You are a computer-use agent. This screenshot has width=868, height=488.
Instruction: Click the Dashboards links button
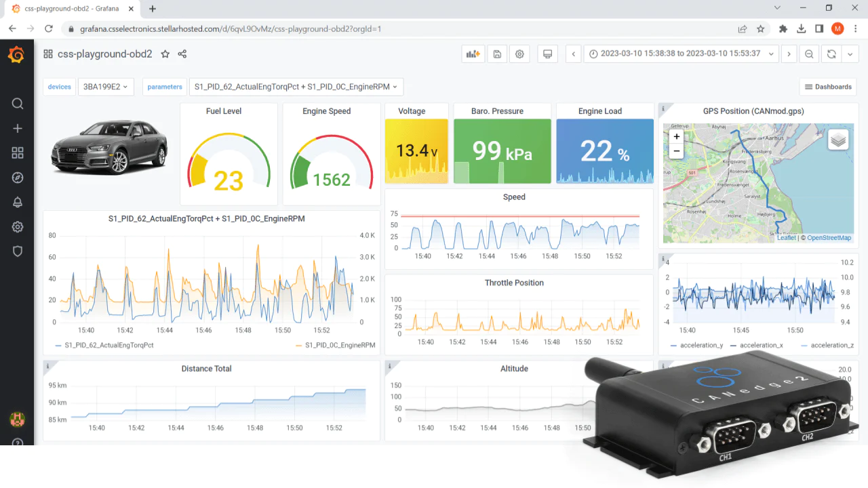pyautogui.click(x=828, y=87)
